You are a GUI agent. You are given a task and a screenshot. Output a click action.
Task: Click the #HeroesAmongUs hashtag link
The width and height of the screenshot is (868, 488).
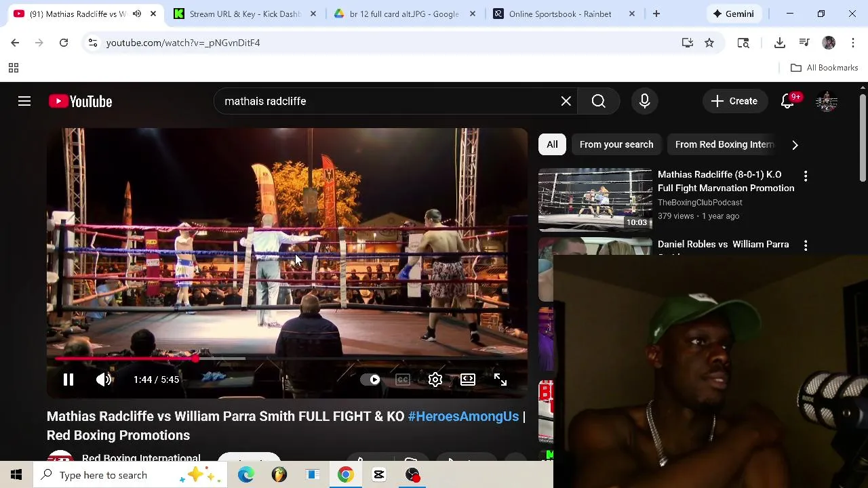tap(463, 416)
